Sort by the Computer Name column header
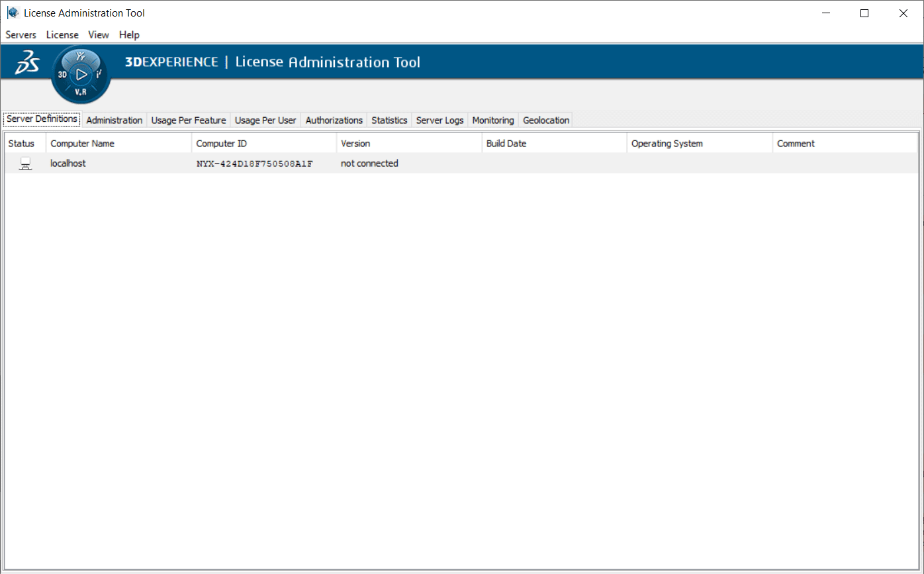924x574 pixels. [119, 143]
